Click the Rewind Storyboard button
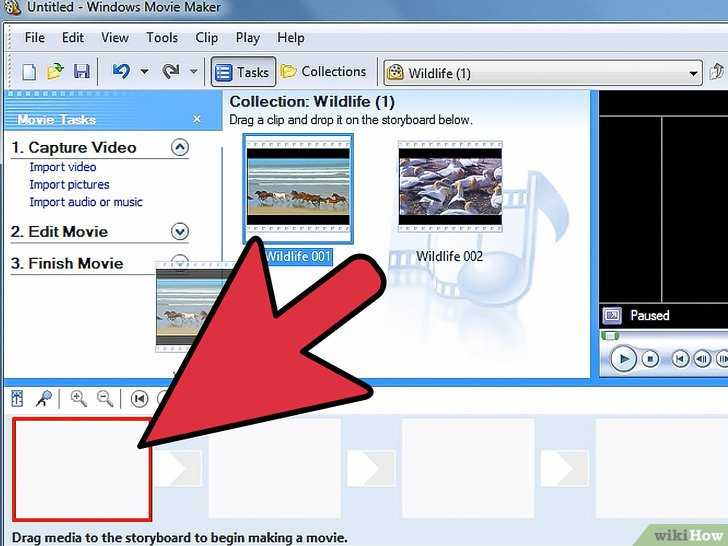Image resolution: width=728 pixels, height=546 pixels. tap(139, 399)
